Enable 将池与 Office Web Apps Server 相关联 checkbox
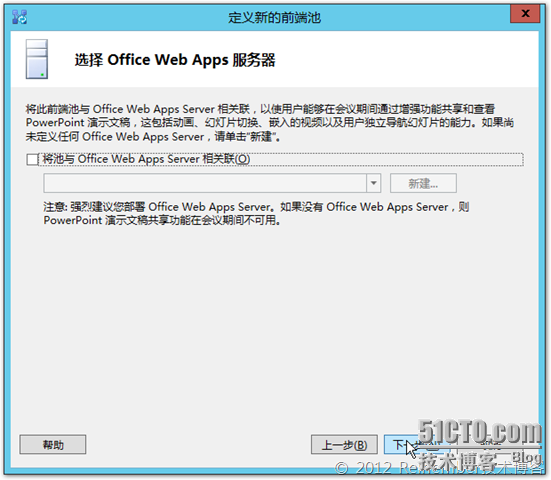Image resolution: width=551 pixels, height=480 pixels. (x=32, y=160)
